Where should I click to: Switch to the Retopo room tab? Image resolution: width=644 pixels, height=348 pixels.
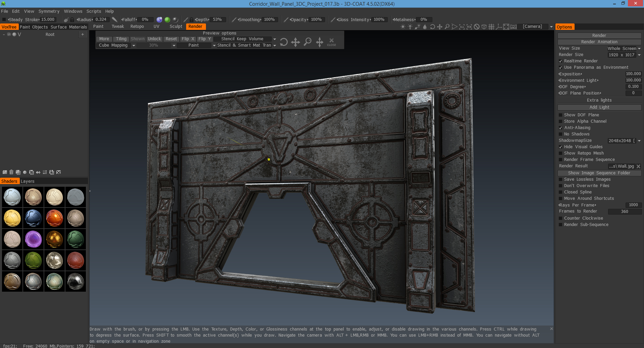tap(137, 27)
